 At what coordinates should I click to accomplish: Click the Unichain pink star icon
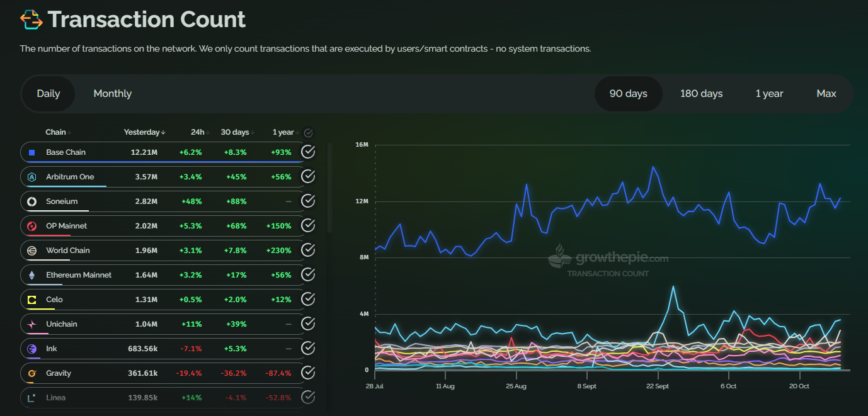tap(31, 324)
